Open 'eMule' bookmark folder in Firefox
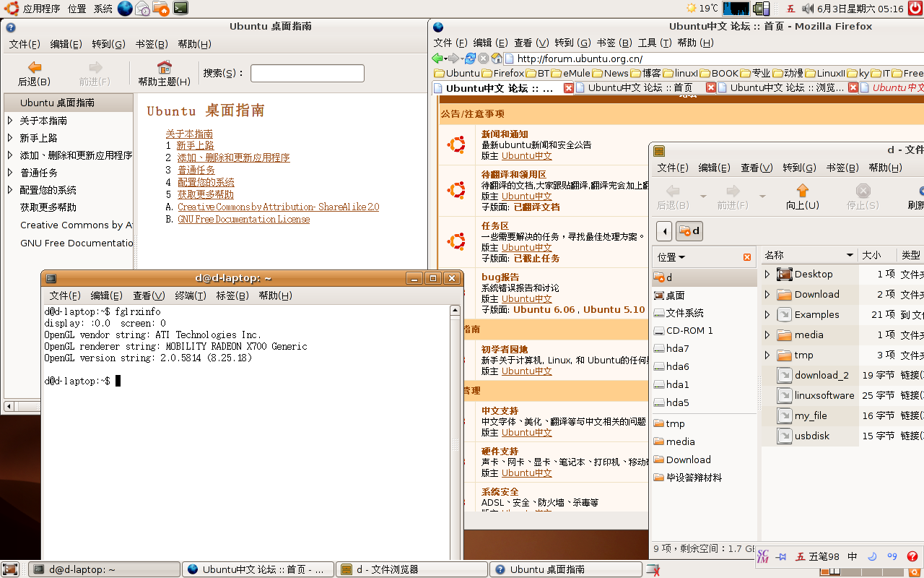The image size is (924, 578). (570, 73)
